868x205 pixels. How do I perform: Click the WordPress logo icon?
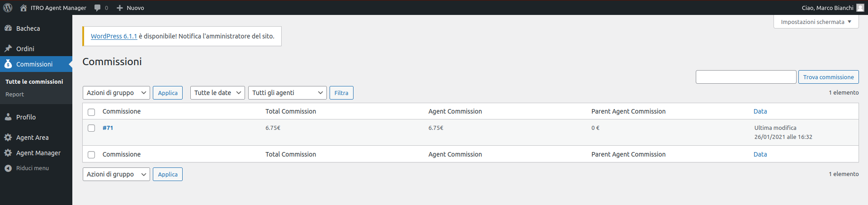[8, 8]
